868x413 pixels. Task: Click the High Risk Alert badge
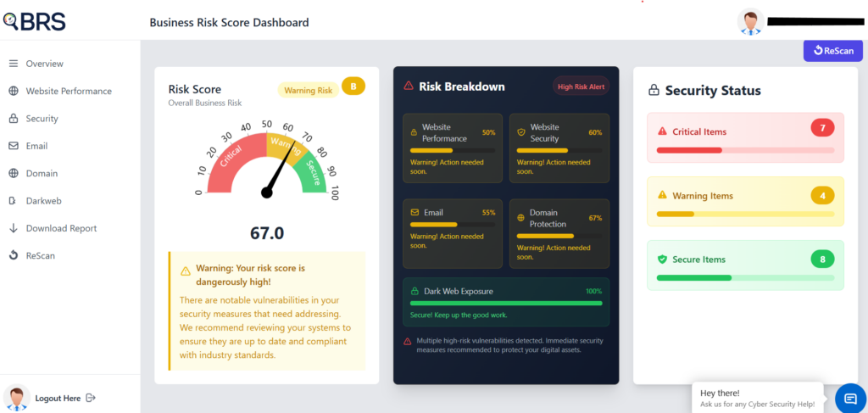click(x=581, y=86)
